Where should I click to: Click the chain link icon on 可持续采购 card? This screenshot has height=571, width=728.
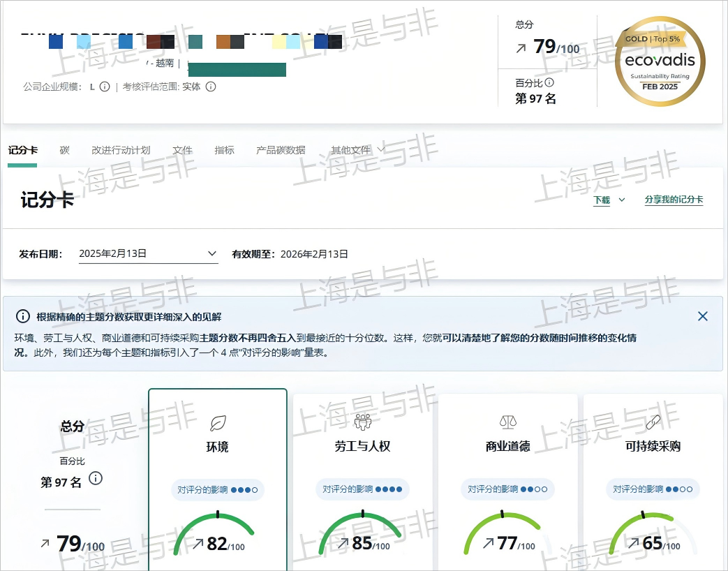(653, 422)
